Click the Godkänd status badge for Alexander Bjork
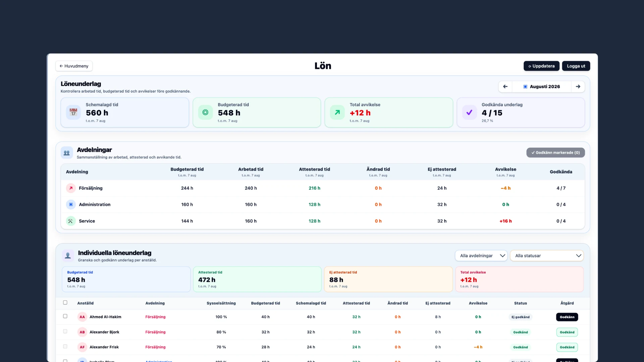 click(521, 332)
